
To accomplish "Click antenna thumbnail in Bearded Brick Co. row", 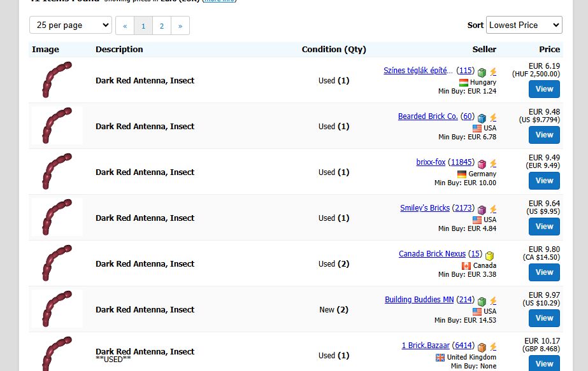I will (x=57, y=125).
